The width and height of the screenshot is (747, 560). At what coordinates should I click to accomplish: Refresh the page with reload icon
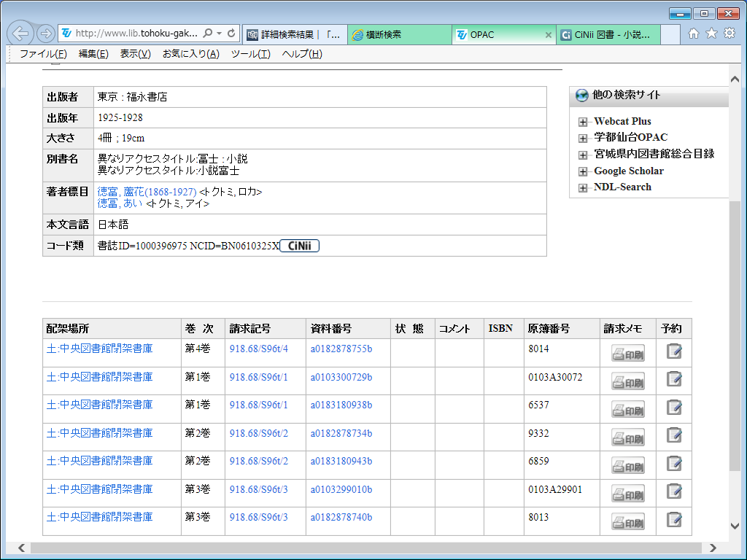pos(231,34)
